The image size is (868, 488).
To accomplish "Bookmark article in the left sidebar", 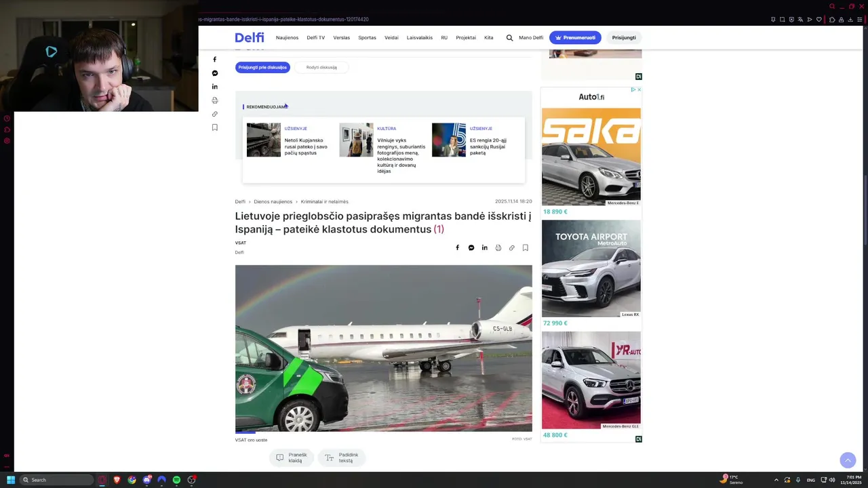I will pyautogui.click(x=215, y=127).
